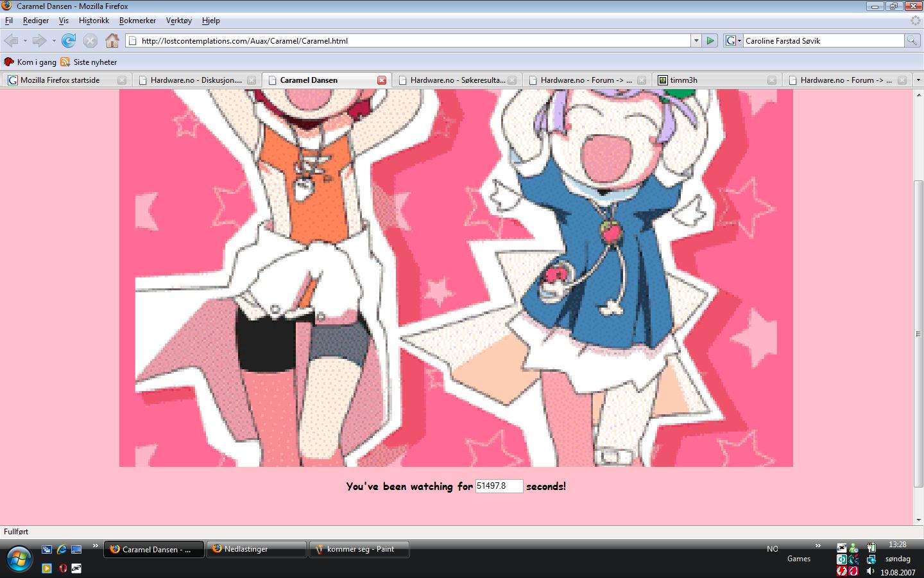
Task: Go back with the Back arrow button
Action: tap(11, 40)
